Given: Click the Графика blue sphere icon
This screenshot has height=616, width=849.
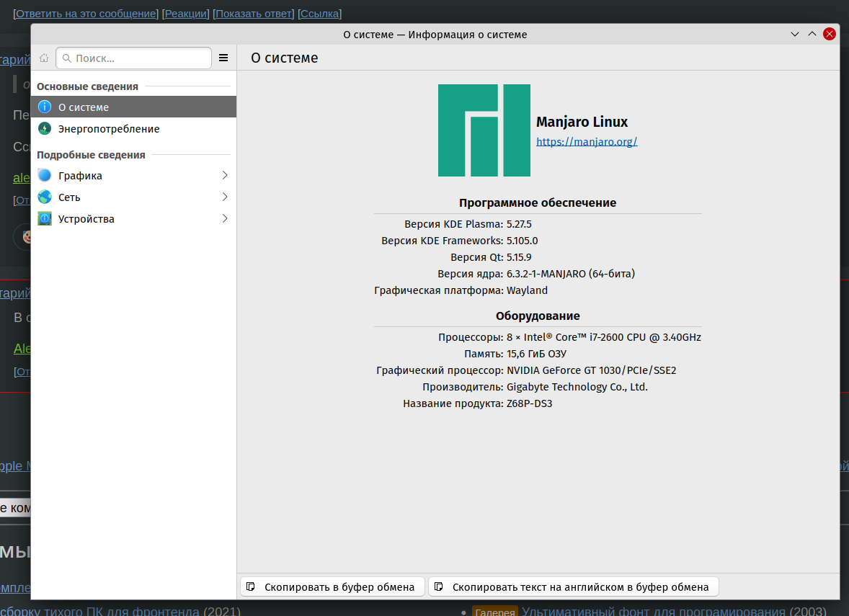Looking at the screenshot, I should (x=45, y=175).
